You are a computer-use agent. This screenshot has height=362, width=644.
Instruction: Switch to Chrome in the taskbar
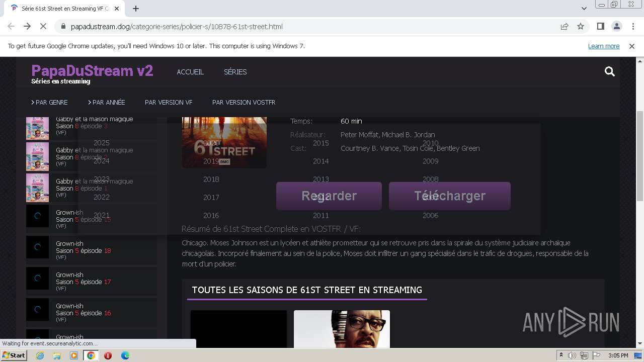click(x=91, y=355)
